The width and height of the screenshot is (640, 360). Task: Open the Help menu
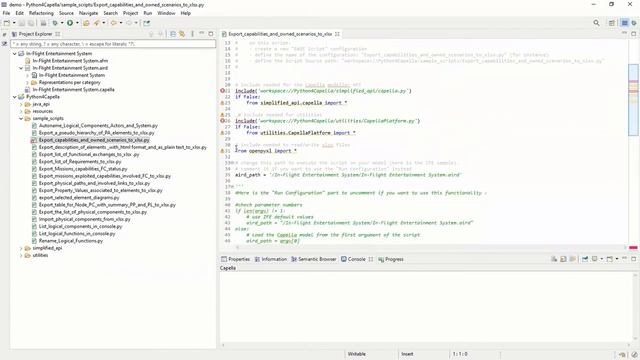point(185,13)
